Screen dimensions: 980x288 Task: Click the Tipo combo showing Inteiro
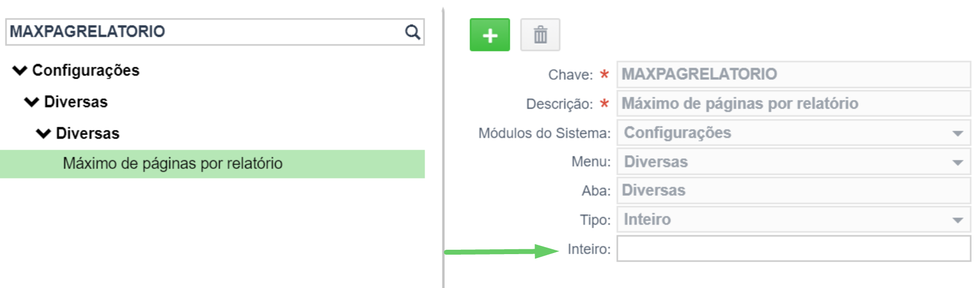click(794, 220)
